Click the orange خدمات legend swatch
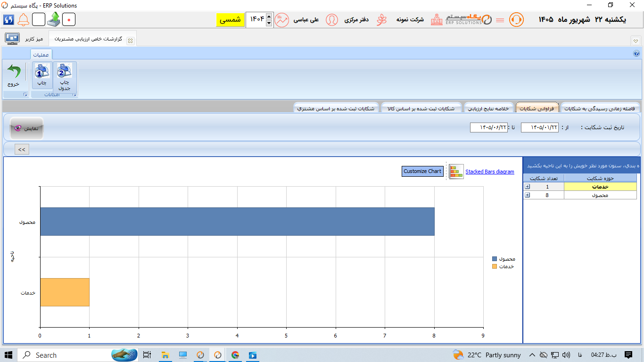This screenshot has width=644, height=362. tap(495, 266)
